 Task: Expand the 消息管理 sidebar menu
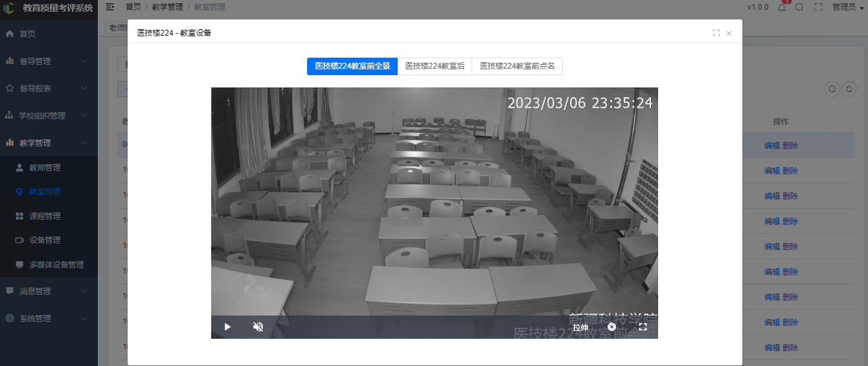tap(49, 291)
